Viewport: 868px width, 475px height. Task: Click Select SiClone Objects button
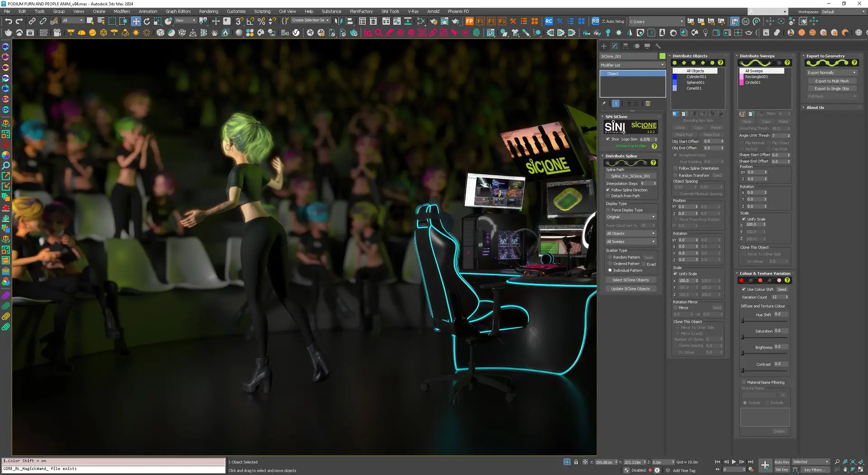point(631,280)
